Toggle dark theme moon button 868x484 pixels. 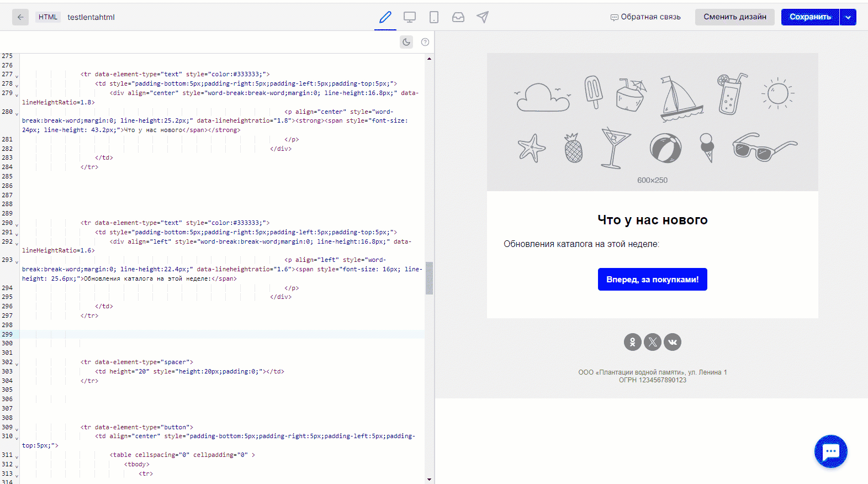(406, 42)
